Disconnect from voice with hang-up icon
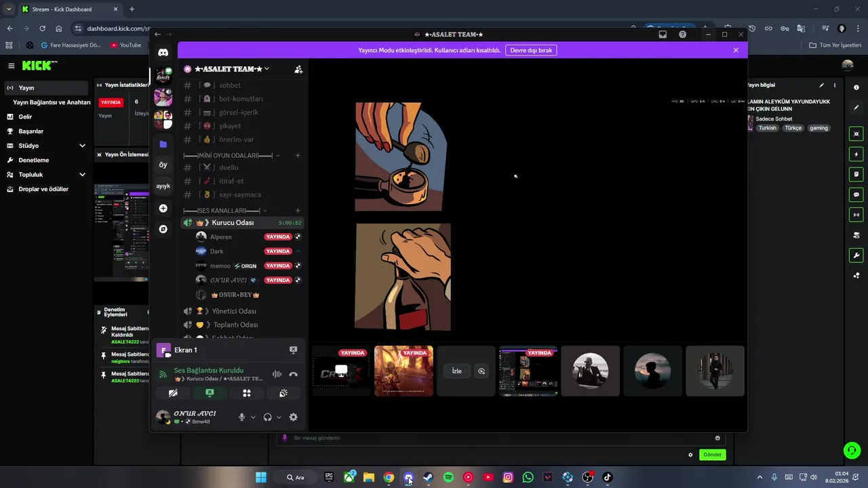This screenshot has width=868, height=488. (x=293, y=374)
